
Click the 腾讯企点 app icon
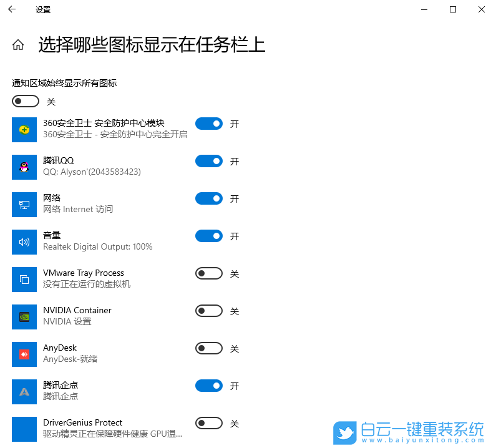(x=24, y=392)
